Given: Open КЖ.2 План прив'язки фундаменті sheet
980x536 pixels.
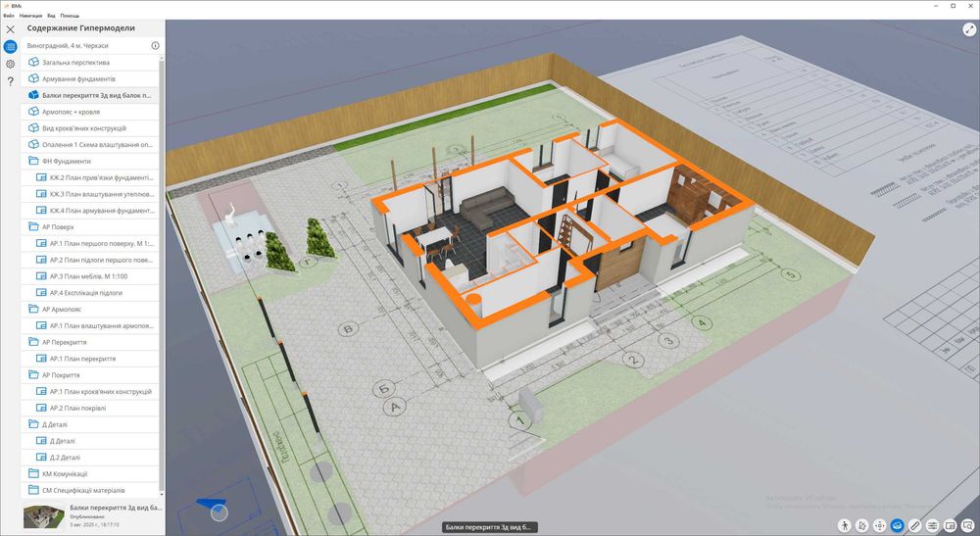Looking at the screenshot, I should (x=92, y=177).
